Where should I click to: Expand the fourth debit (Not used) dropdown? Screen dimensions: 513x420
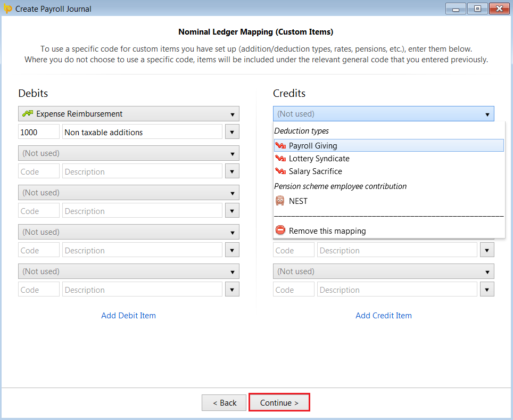coord(129,232)
